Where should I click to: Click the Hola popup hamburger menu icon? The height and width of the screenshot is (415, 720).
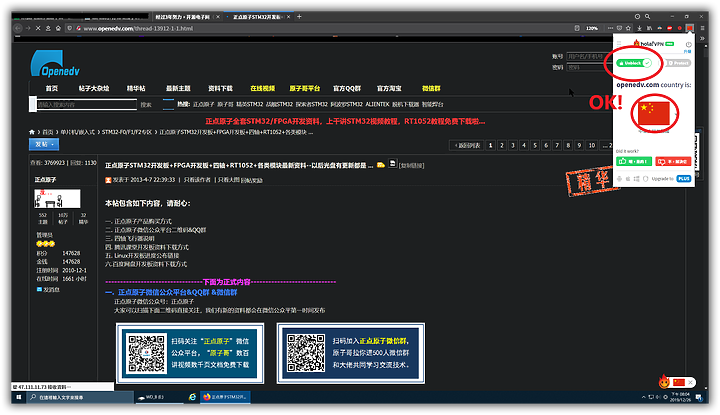coord(619,44)
